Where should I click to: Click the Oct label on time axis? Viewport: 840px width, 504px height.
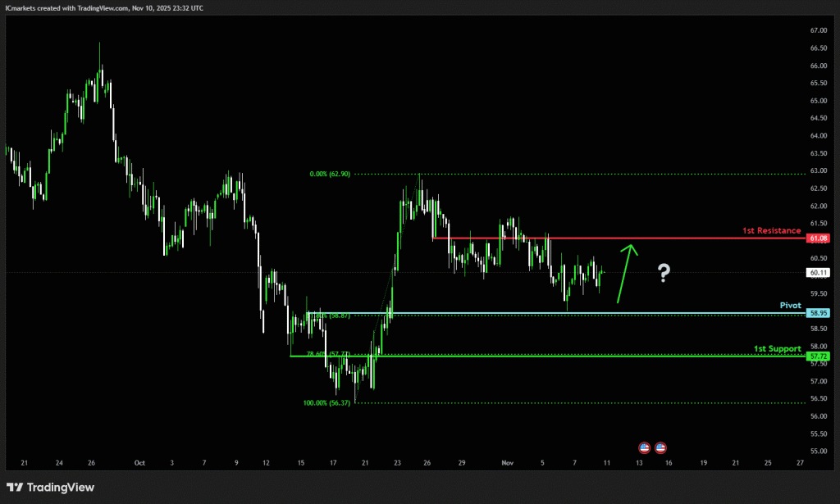click(139, 463)
